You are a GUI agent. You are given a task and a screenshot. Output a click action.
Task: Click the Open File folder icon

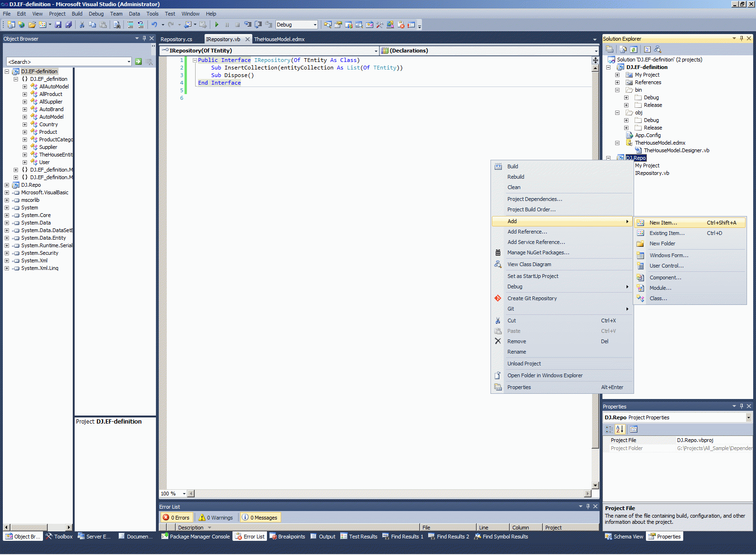[32, 25]
